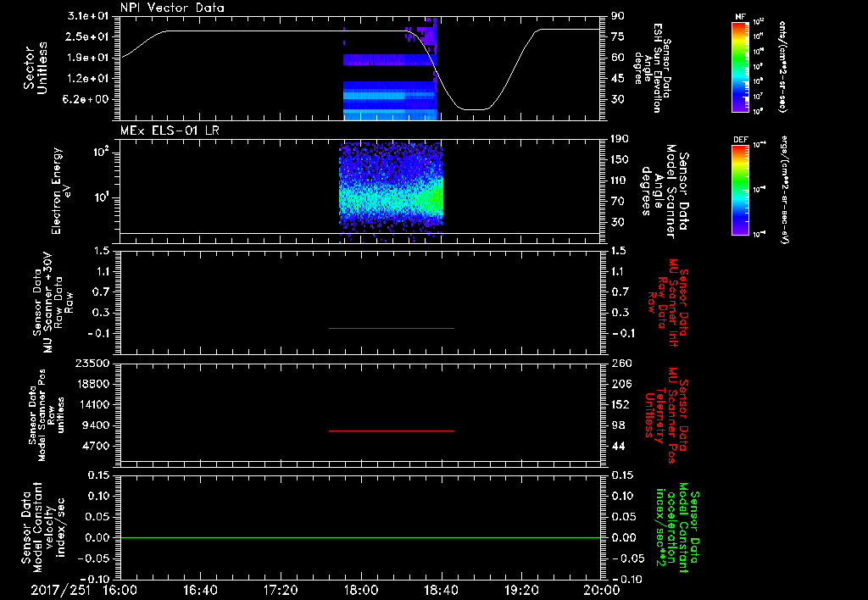Click the "44" telemetry tick label
This screenshot has height=600, width=868.
click(618, 446)
